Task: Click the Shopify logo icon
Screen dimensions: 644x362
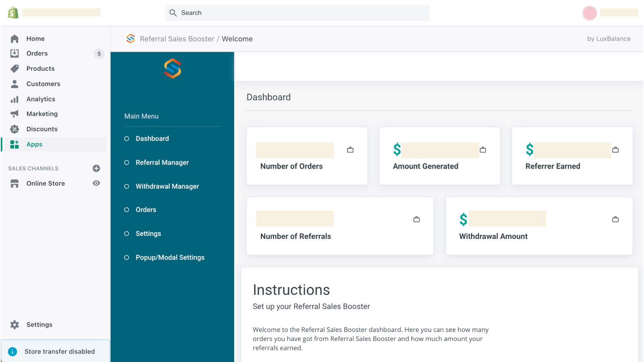Action: pyautogui.click(x=13, y=12)
